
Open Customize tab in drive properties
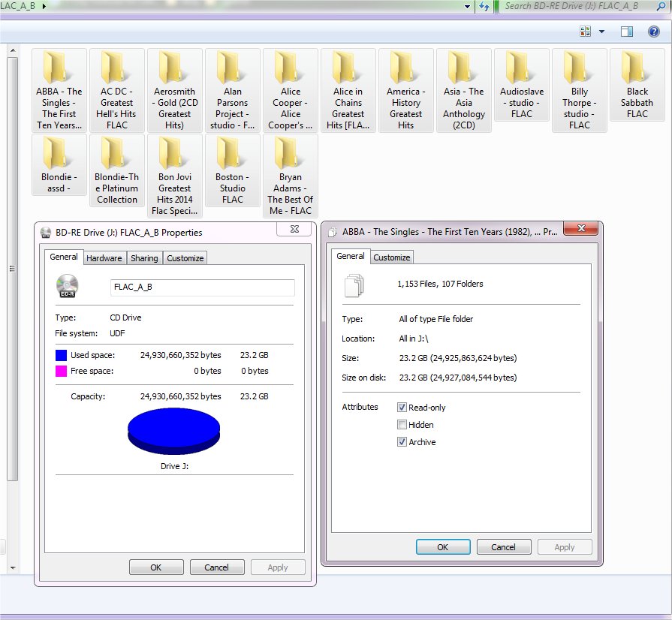pyautogui.click(x=185, y=258)
